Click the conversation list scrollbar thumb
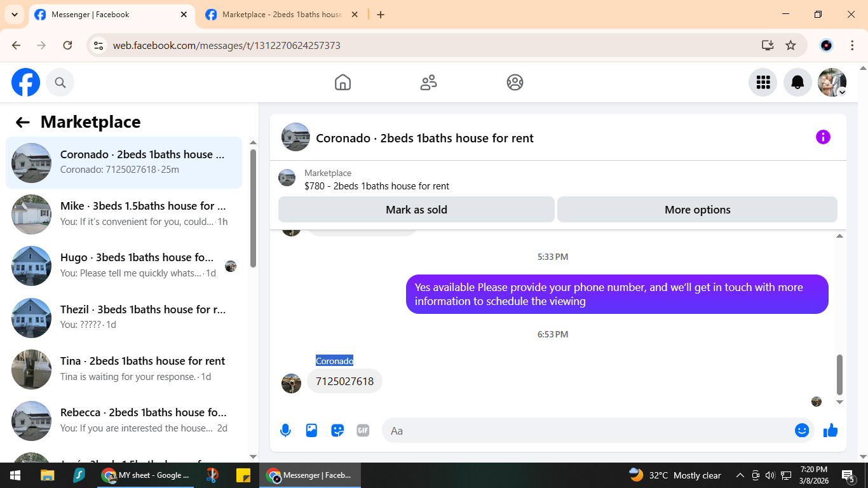Screen dimensions: 868x488 click(x=254, y=208)
